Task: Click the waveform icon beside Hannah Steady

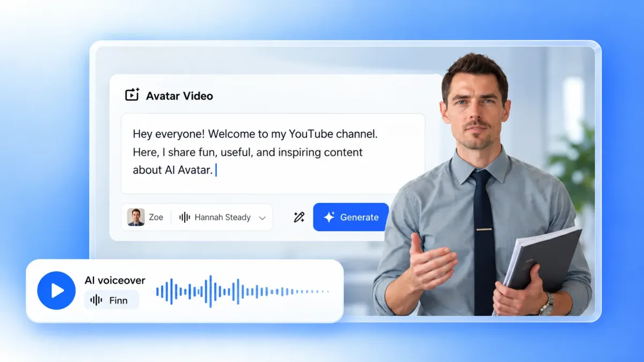Action: [x=185, y=217]
